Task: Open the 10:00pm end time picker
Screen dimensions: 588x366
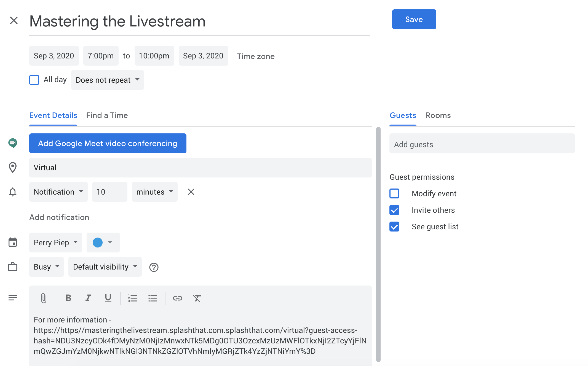Action: (x=154, y=56)
